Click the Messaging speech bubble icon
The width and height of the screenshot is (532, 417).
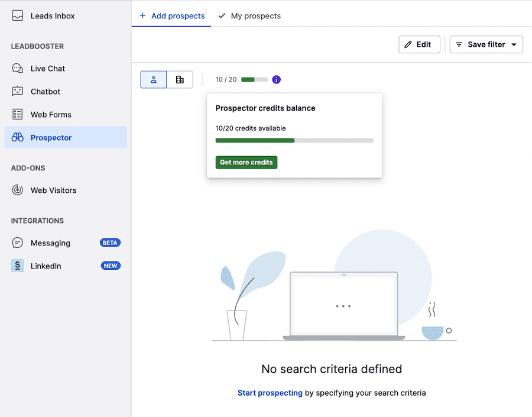[x=18, y=243]
